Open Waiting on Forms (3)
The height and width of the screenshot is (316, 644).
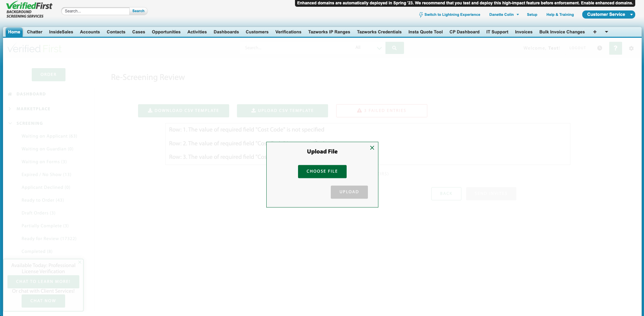(x=44, y=162)
